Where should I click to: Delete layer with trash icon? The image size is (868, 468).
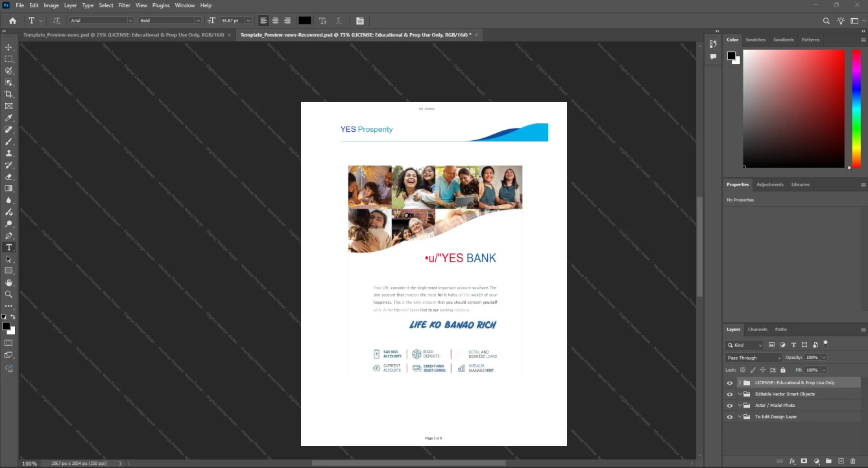point(853,461)
